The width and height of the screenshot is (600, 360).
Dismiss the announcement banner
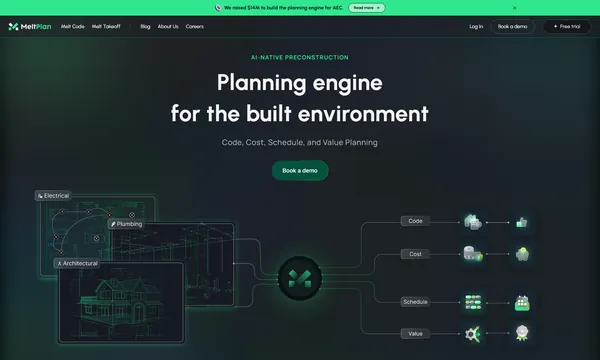[x=514, y=8]
